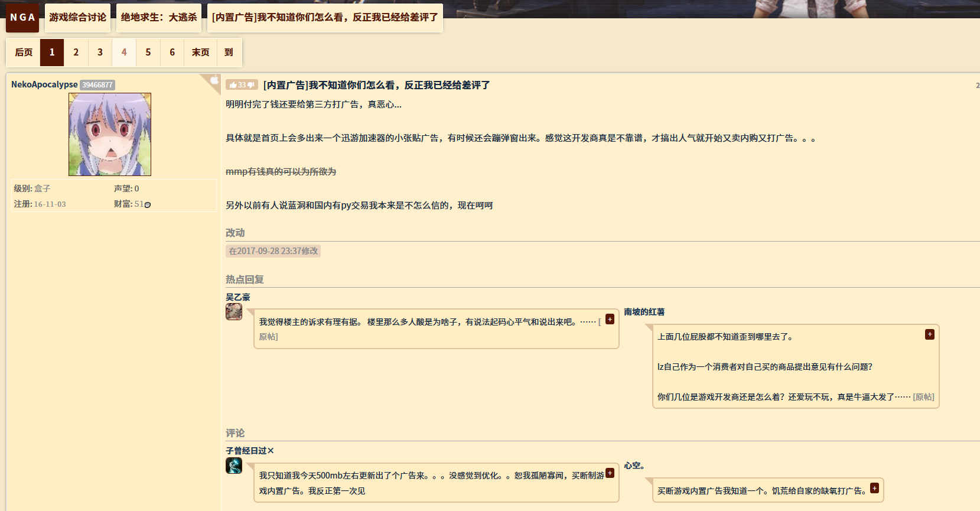Image resolution: width=980 pixels, height=511 pixels.
Task: Go to page 5
Action: point(148,53)
